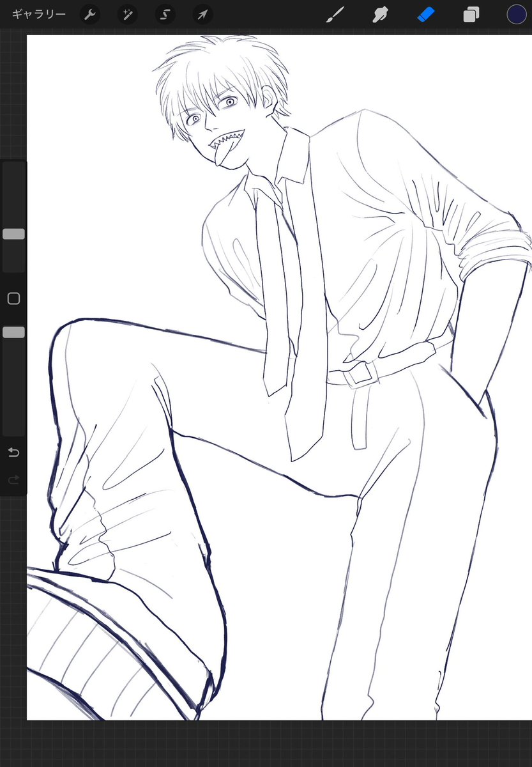This screenshot has width=532, height=767.
Task: Tap the redo arrow
Action: point(13,479)
